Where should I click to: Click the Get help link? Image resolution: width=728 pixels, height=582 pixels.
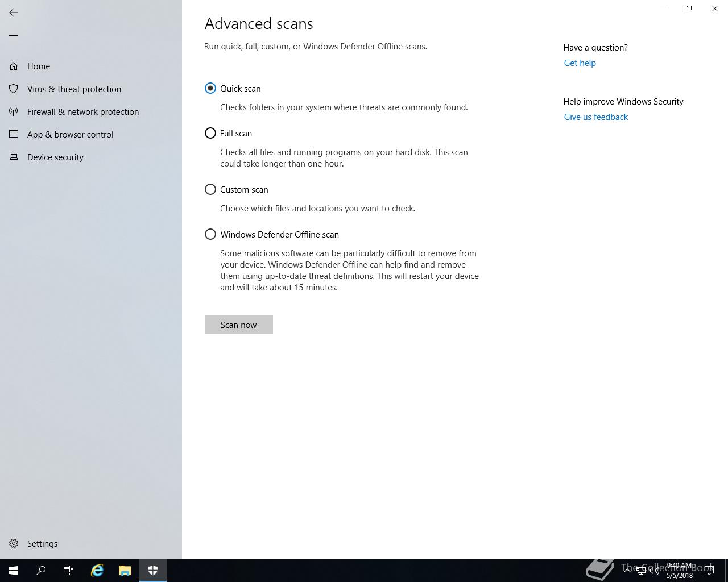tap(580, 63)
